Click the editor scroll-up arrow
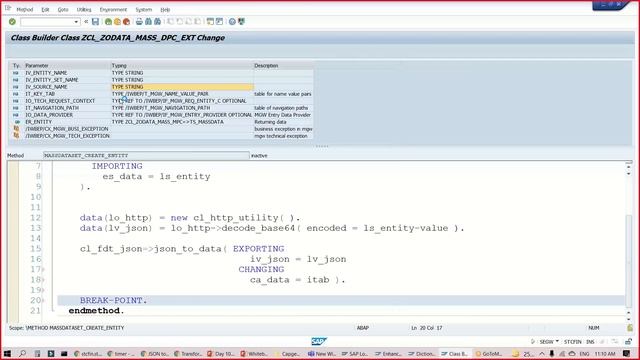This screenshot has width=640, height=360. click(629, 167)
